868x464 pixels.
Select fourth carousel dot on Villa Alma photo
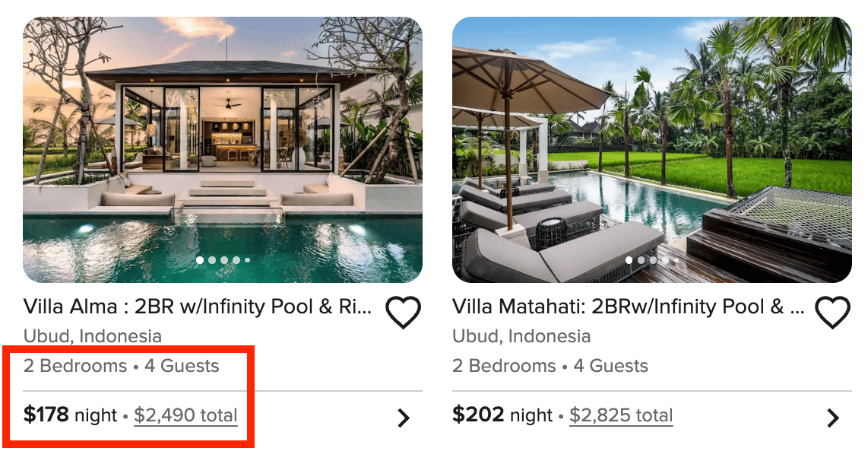(x=236, y=260)
